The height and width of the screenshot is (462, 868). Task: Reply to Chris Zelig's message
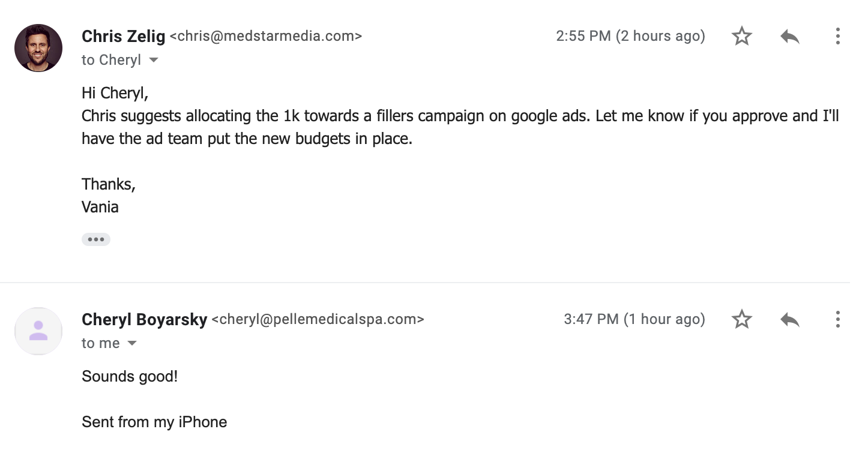[x=790, y=37]
